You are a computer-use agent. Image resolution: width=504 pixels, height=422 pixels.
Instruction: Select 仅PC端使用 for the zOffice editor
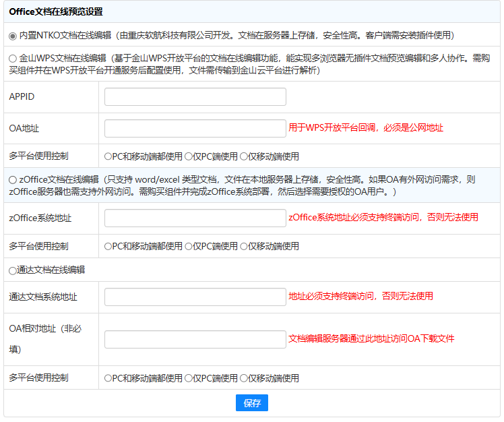point(189,247)
